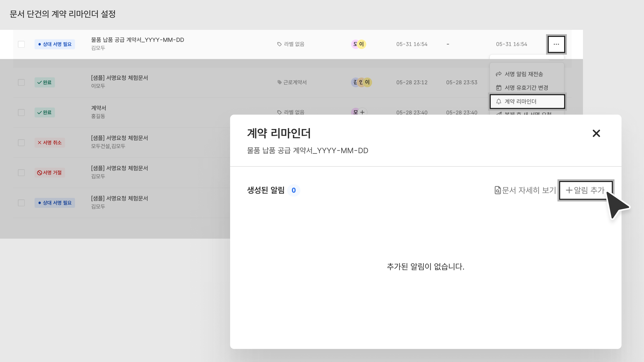The height and width of the screenshot is (362, 644).
Task: Click the 상대 서명 필요 status badge in first row
Action: [55, 44]
